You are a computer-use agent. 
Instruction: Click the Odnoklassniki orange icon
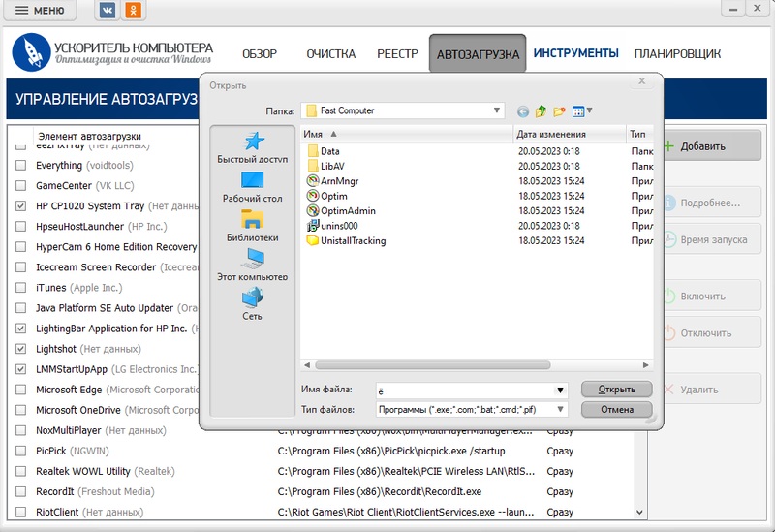pos(132,11)
